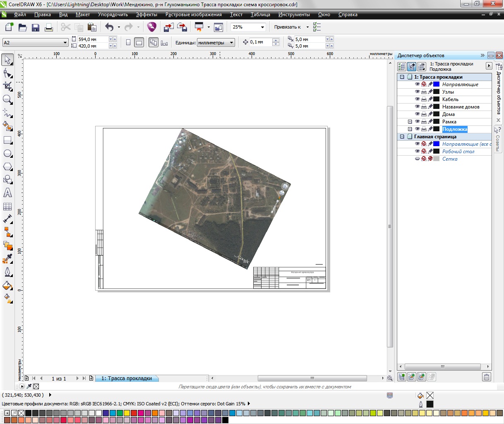Viewport: 504px width, 424px height.
Task: Print the document
Action: click(49, 27)
